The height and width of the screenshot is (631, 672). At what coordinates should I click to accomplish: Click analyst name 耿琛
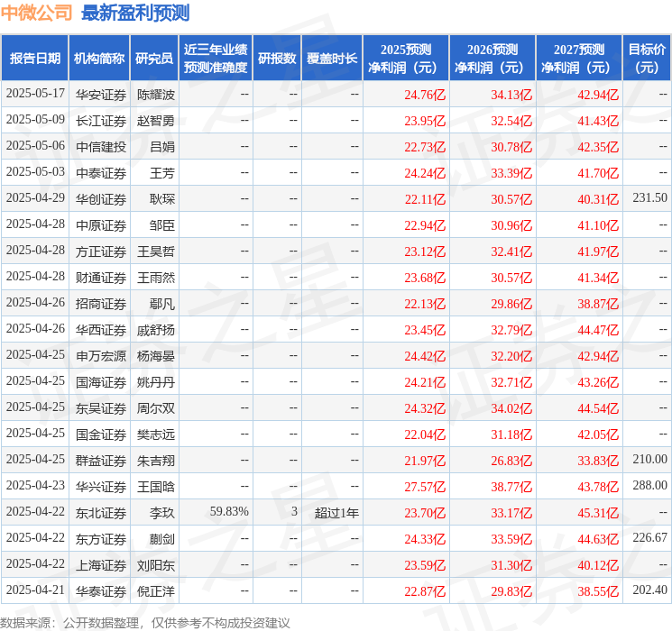click(162, 199)
